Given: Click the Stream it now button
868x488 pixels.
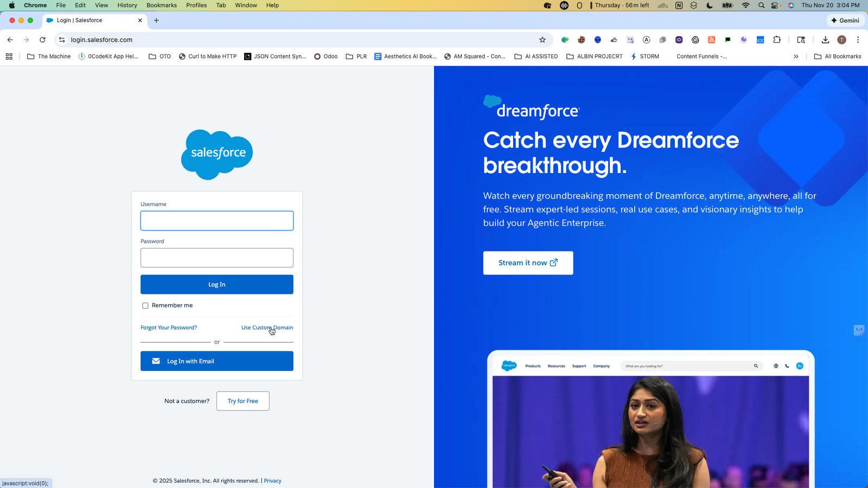Looking at the screenshot, I should pyautogui.click(x=528, y=263).
